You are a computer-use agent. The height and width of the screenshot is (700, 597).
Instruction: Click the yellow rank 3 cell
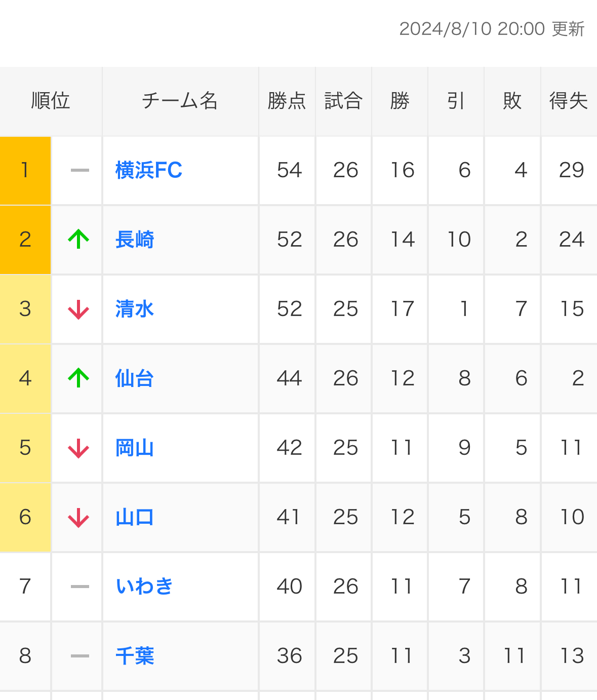[x=25, y=309]
